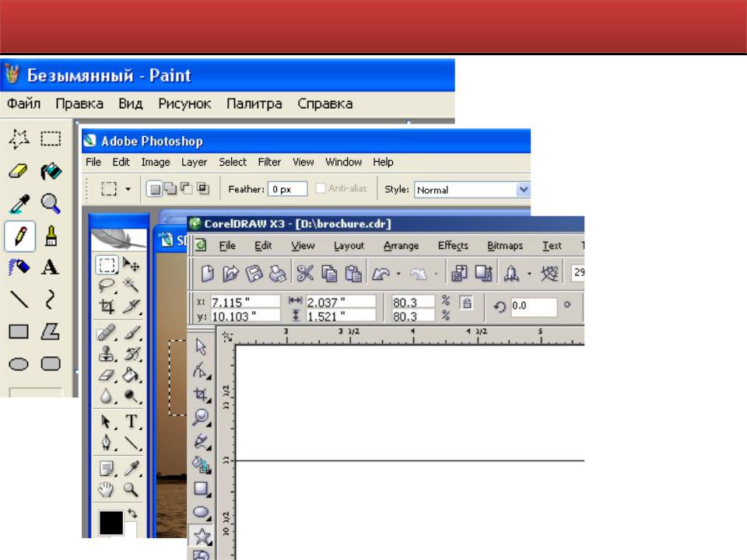Viewport: 747px width, 560px height.
Task: Select the rectangular Select tool in Paint
Action: click(x=51, y=139)
